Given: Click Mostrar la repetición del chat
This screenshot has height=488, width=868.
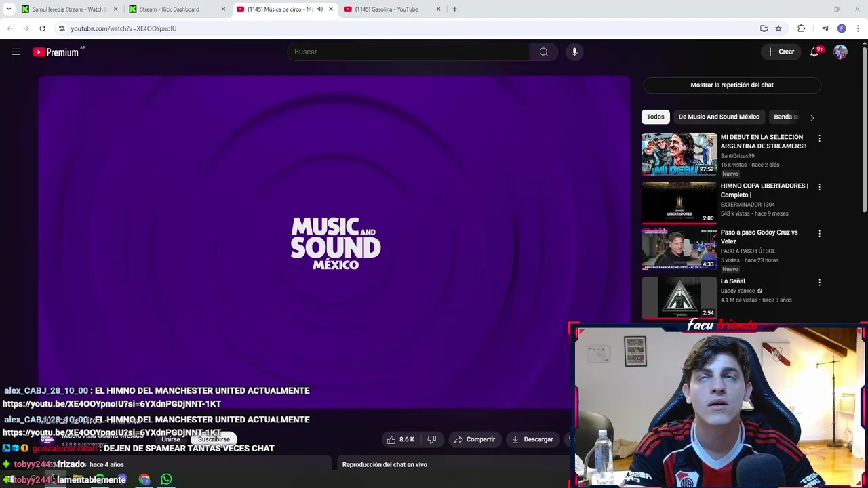Looking at the screenshot, I should coord(732,85).
